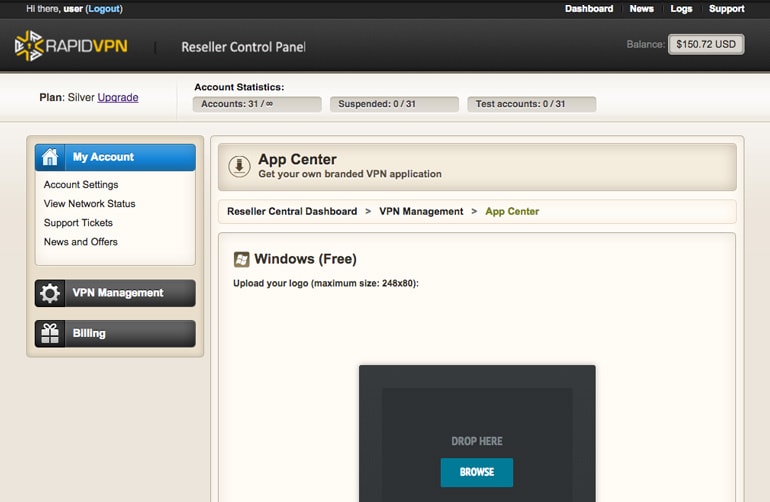Click the Browse button to upload logo
The image size is (770, 502).
coord(477,473)
